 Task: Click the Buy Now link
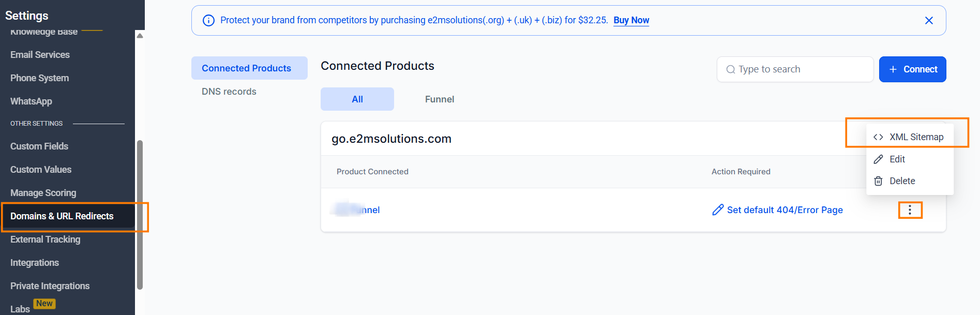click(631, 20)
